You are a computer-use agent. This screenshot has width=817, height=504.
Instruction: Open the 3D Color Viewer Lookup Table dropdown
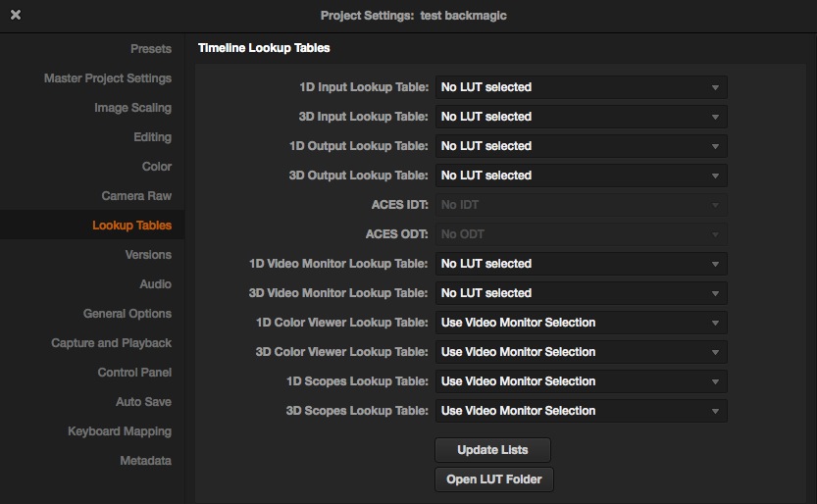(581, 352)
